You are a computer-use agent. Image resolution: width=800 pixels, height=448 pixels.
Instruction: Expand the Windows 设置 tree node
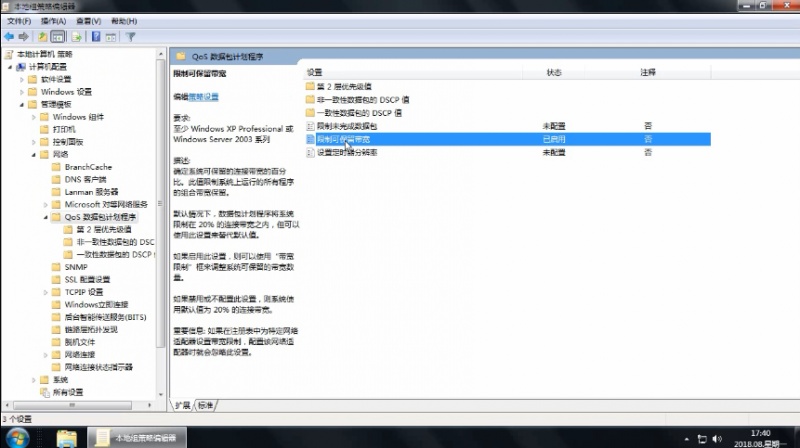pyautogui.click(x=22, y=92)
